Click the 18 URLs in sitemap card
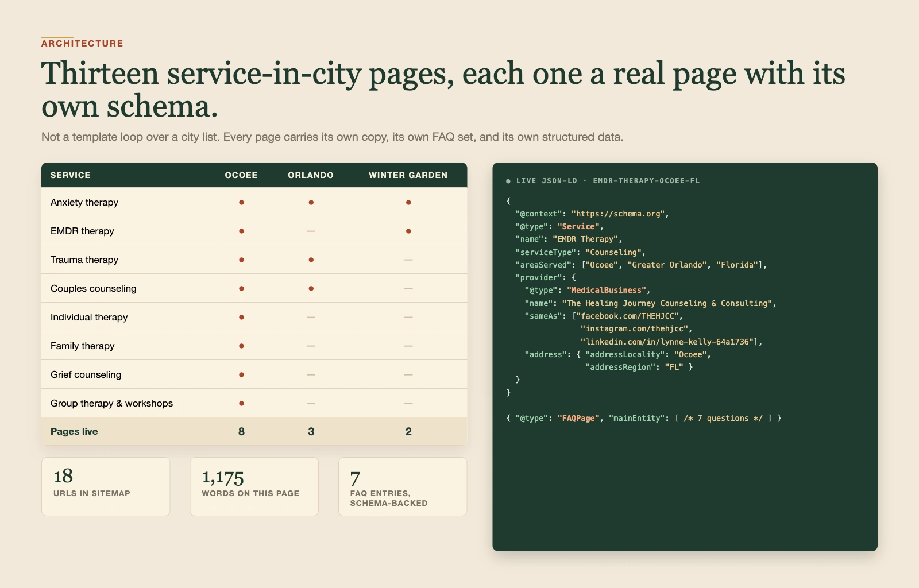This screenshot has width=919, height=588. point(106,486)
